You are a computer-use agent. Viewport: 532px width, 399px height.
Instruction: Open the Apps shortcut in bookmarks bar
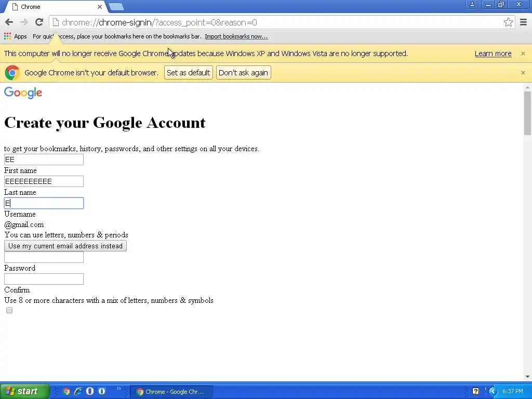pos(16,36)
